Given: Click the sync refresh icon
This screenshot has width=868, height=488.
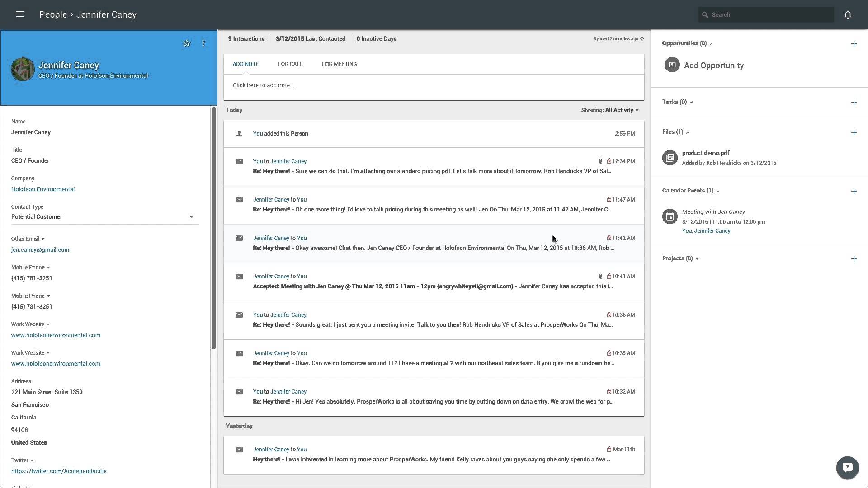Looking at the screenshot, I should pos(642,39).
